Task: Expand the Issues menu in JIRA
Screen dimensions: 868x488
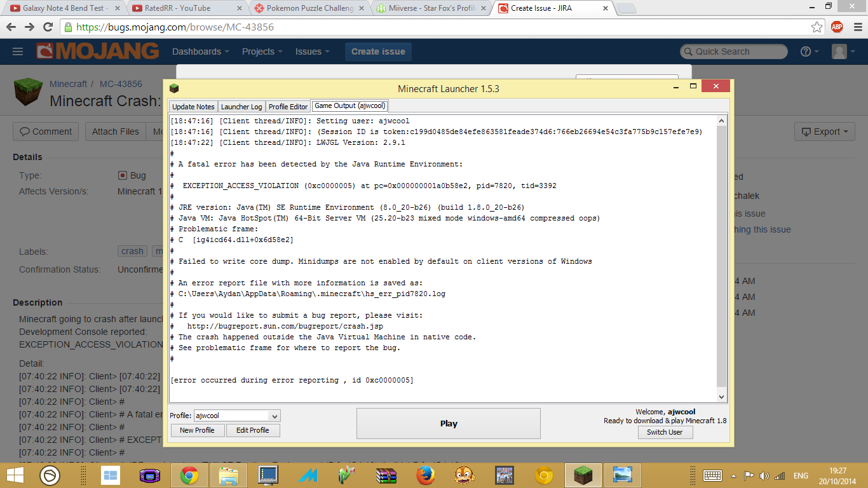Action: pos(313,51)
